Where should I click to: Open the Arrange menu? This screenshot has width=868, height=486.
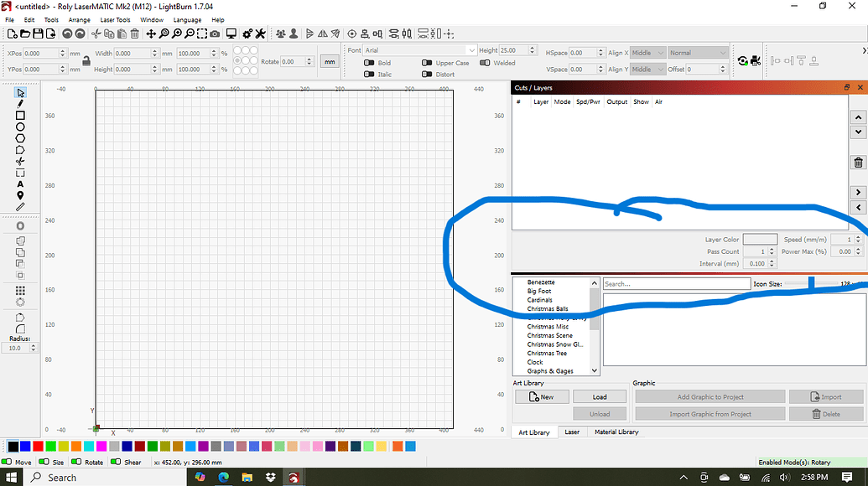coord(79,20)
